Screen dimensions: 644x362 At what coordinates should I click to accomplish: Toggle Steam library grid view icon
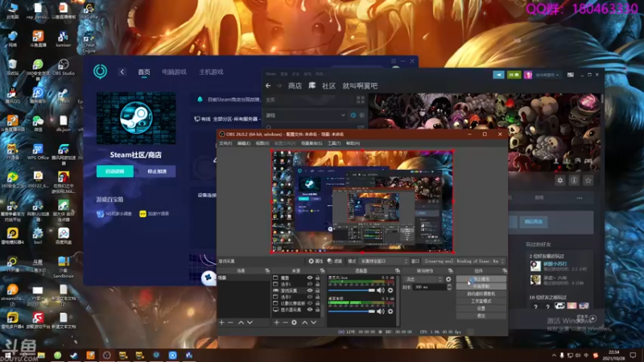361,100
